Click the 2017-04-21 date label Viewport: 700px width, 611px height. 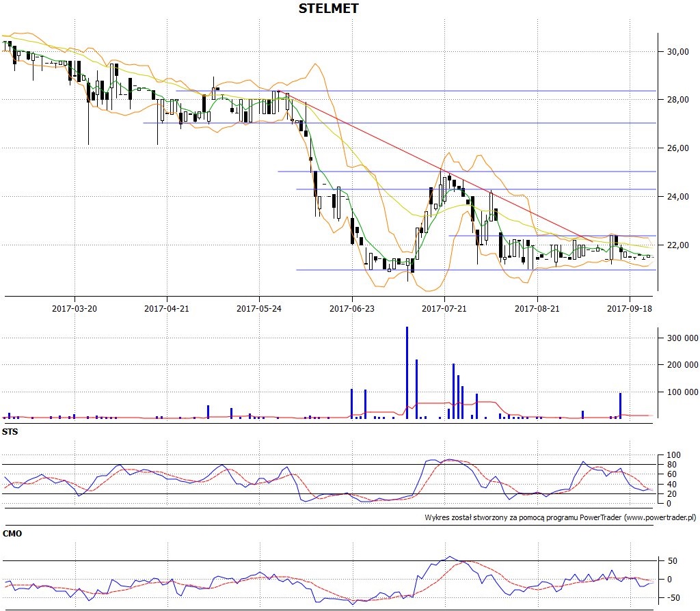click(167, 308)
